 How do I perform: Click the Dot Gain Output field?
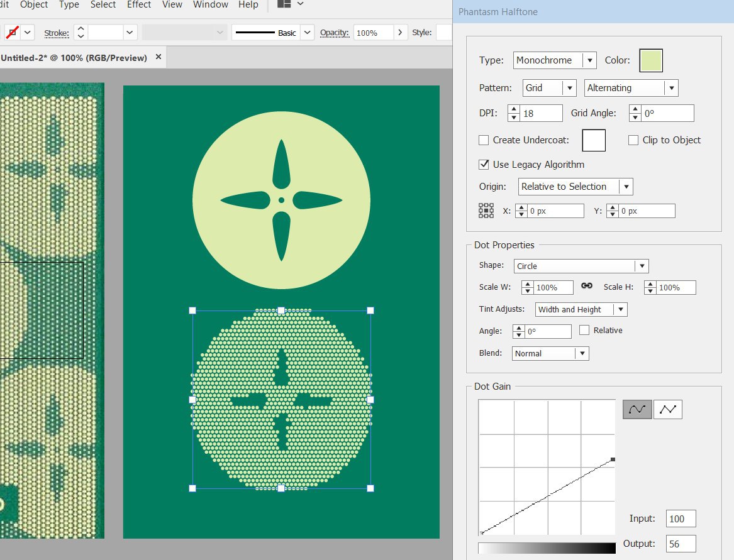coord(681,544)
